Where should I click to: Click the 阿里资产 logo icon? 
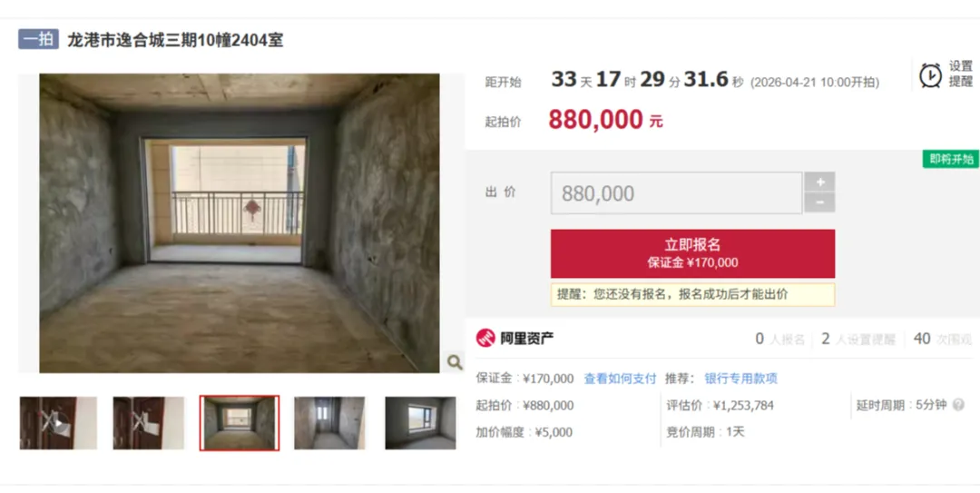485,339
